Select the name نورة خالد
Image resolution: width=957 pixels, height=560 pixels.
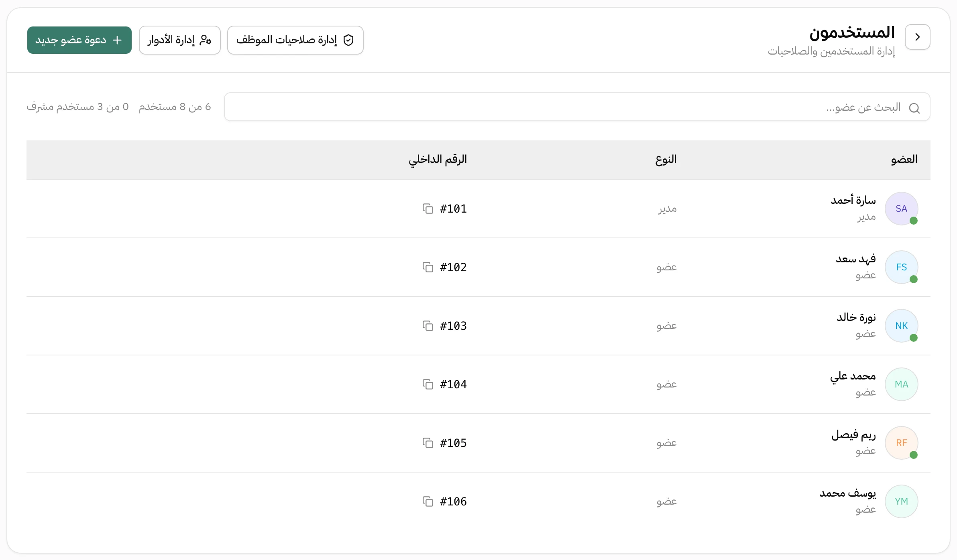[x=856, y=317]
